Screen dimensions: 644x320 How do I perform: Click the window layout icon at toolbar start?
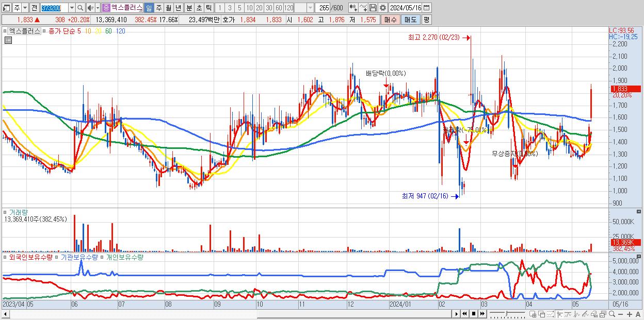(7, 8)
